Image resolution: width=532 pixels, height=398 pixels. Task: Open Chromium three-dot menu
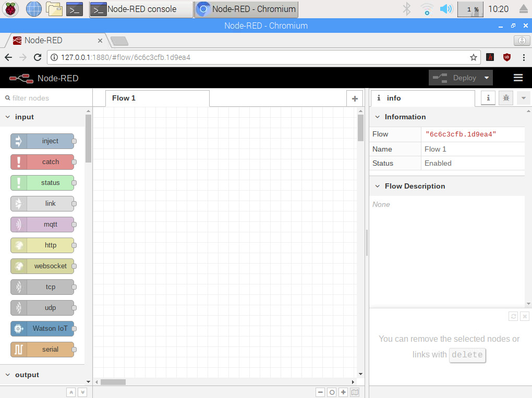(x=524, y=57)
